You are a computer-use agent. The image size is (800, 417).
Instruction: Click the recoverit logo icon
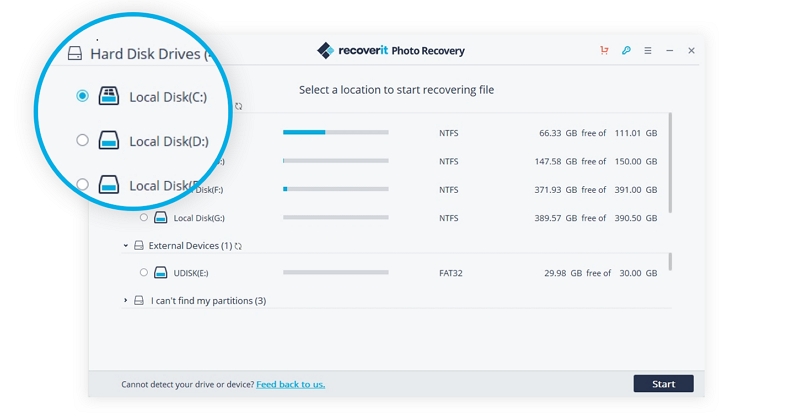click(325, 50)
